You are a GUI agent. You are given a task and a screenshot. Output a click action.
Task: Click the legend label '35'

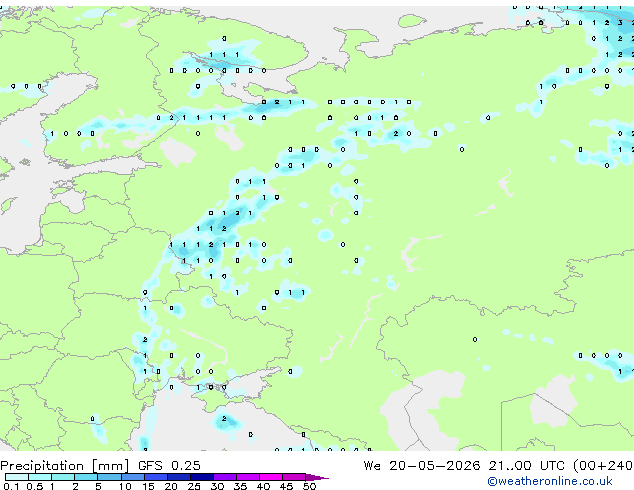tap(240, 486)
